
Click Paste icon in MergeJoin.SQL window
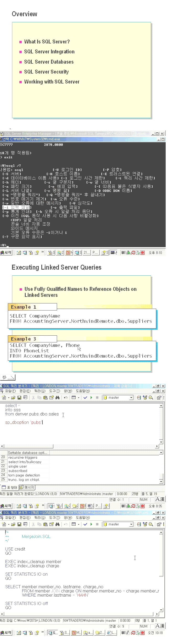click(x=45, y=524)
